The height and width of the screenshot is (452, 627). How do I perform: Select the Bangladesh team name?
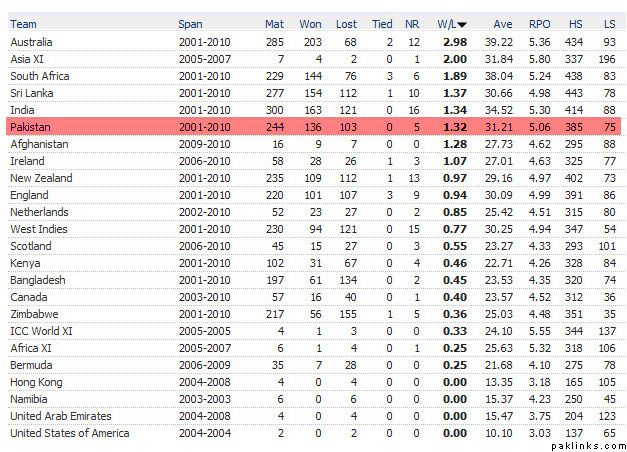37,280
